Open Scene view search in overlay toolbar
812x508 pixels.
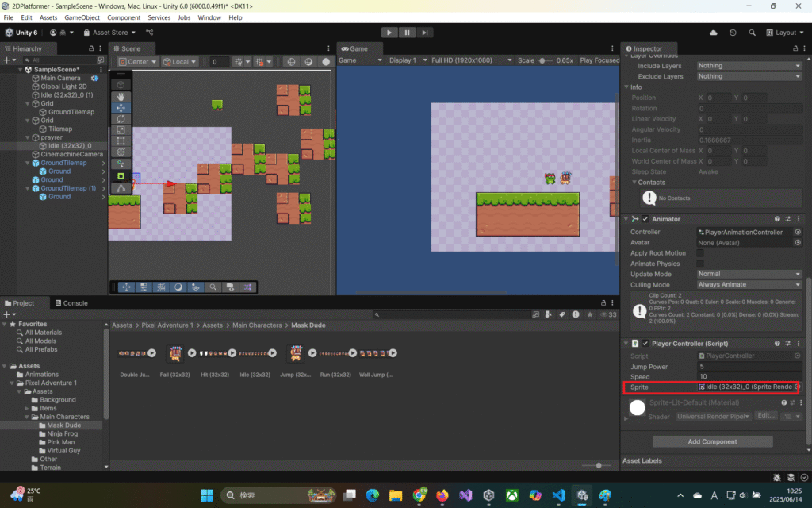pos(213,287)
